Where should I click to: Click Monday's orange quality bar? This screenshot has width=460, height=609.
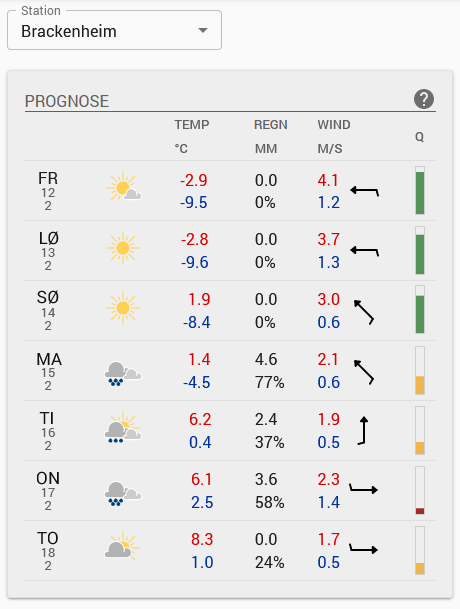(x=420, y=371)
